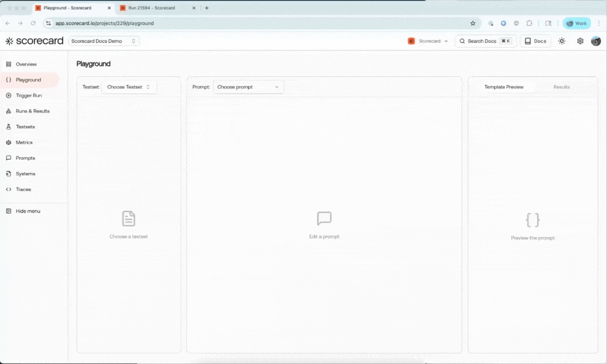Click the Metrics scale icon
This screenshot has width=607, height=364.
pos(9,143)
